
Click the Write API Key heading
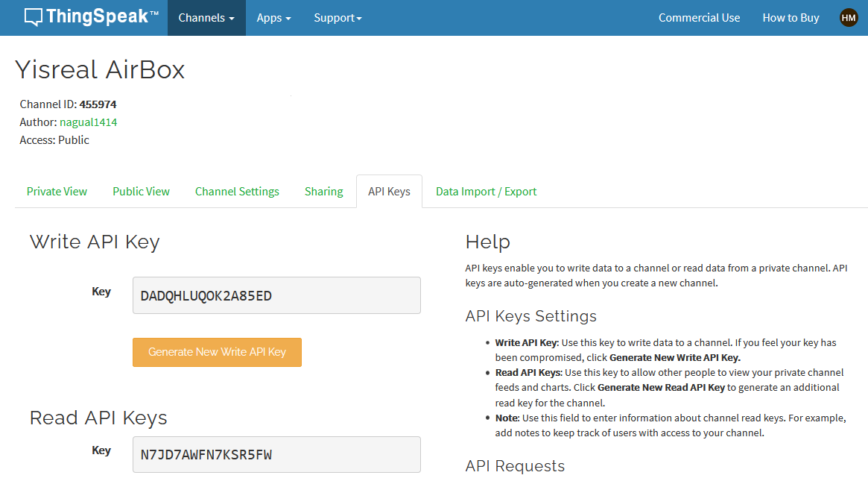[95, 242]
